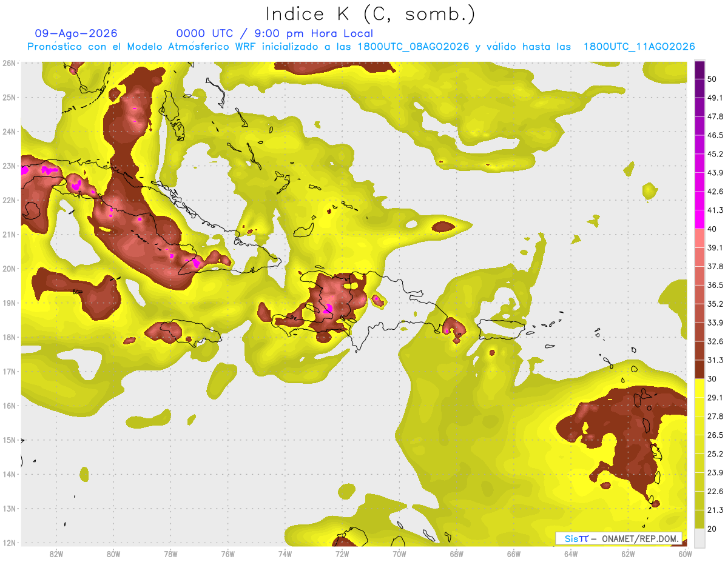Viewport: 728px width, 562px height.
Task: Click the colorbar value label "22.6"
Action: click(x=715, y=491)
